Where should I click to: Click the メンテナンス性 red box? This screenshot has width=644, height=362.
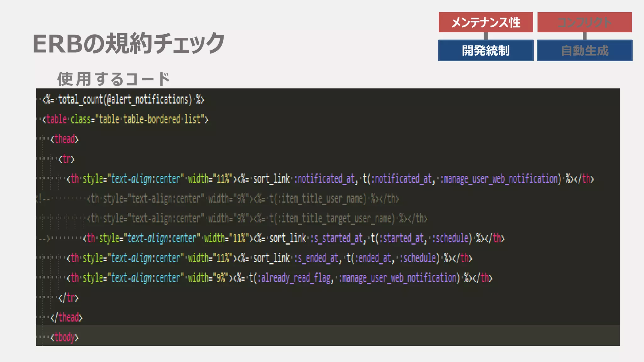coord(486,22)
